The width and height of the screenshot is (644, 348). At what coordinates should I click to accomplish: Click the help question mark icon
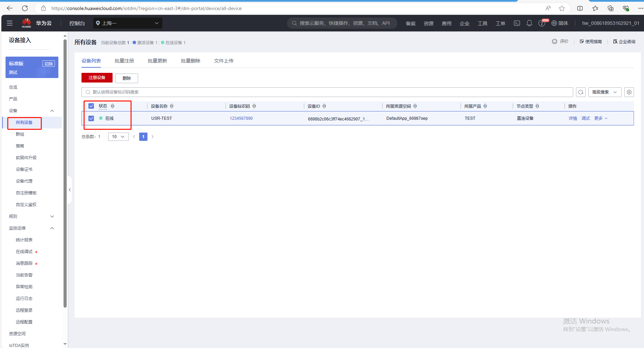[541, 23]
